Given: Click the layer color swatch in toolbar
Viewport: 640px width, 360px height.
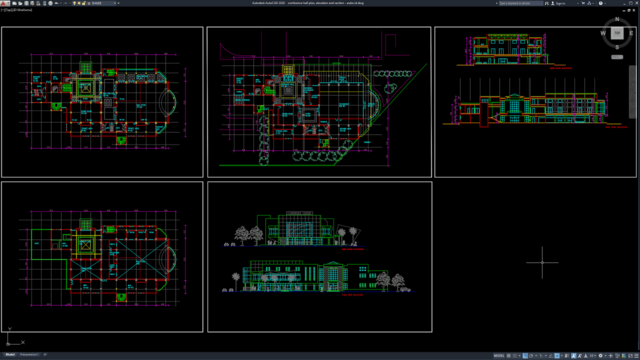Looking at the screenshot, I should 89,3.
